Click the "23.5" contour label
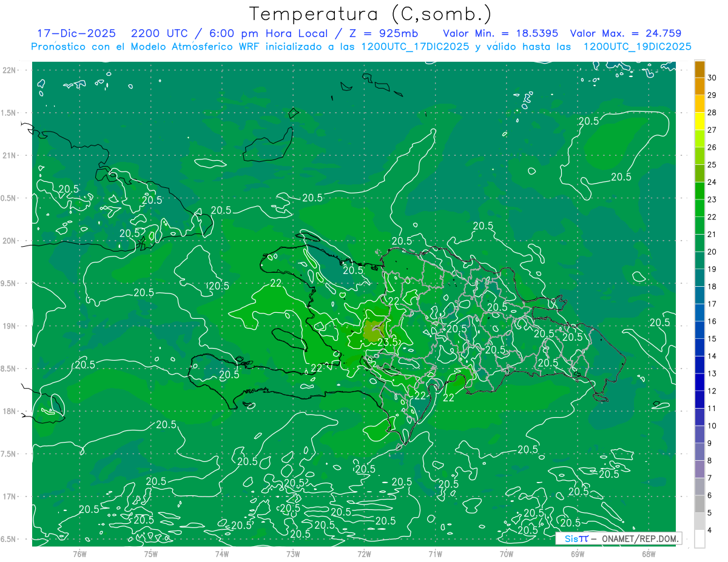 tap(387, 341)
